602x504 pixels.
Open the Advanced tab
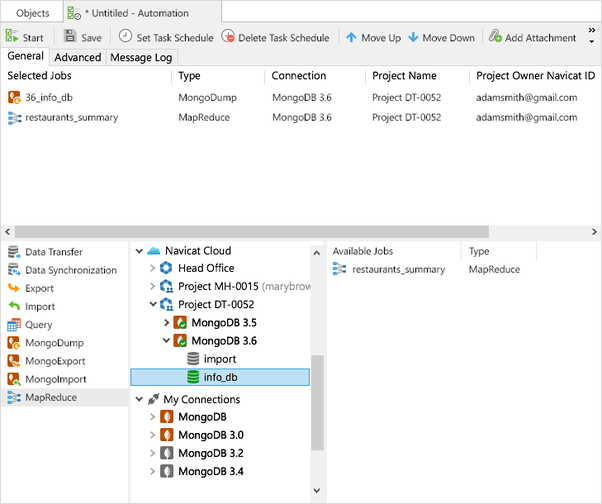[x=78, y=58]
